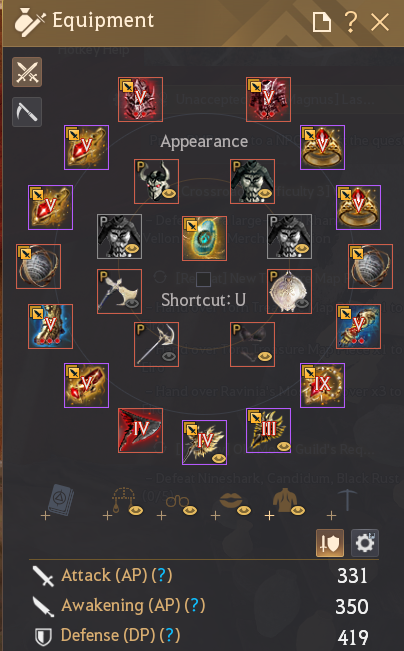The image size is (404, 651).
Task: Select the glowing blue egg artifact slot
Action: [x=204, y=238]
